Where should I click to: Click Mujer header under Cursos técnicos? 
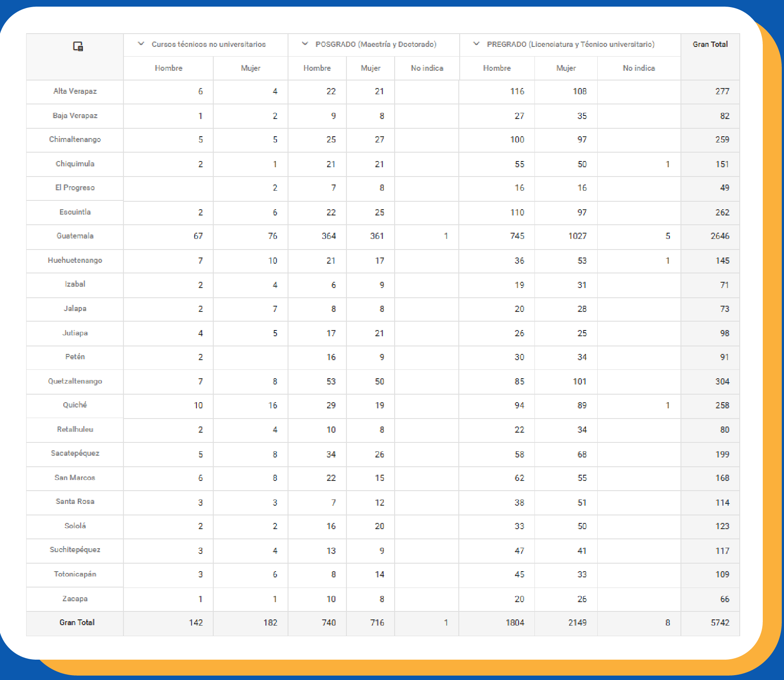pyautogui.click(x=250, y=68)
